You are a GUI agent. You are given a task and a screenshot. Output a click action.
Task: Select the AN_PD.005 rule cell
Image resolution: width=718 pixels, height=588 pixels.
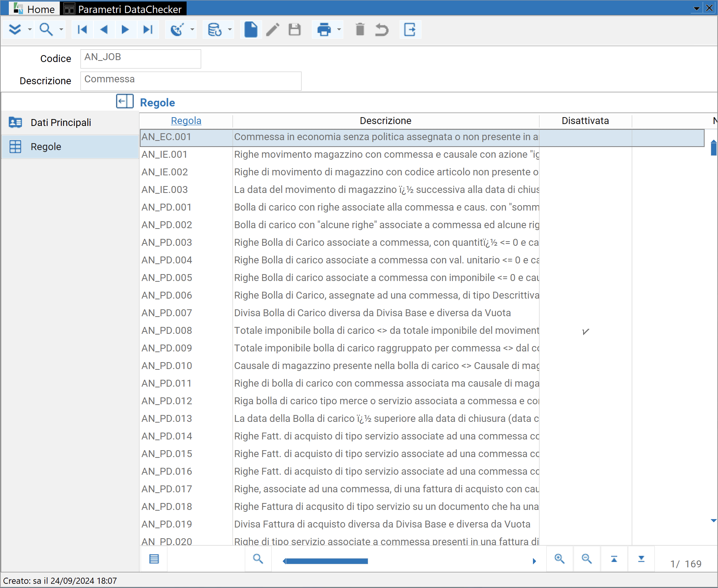[186, 278]
